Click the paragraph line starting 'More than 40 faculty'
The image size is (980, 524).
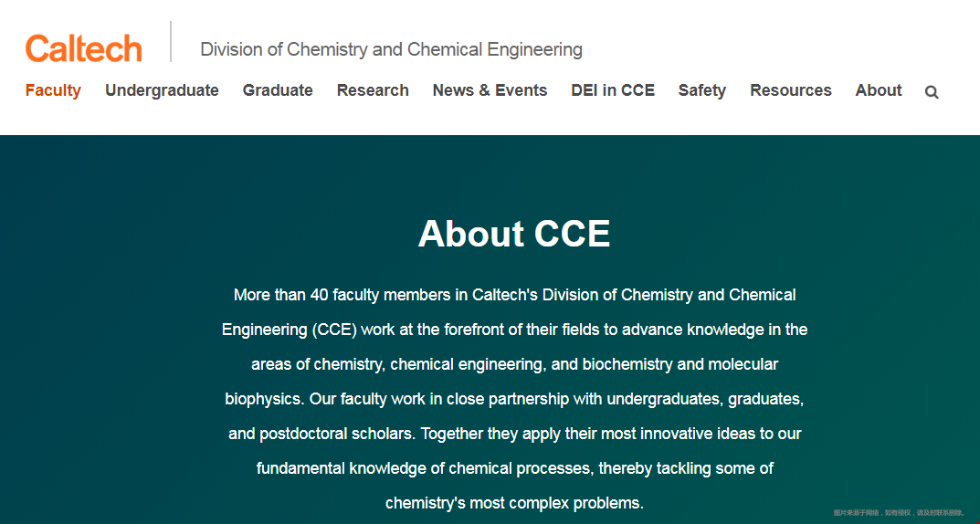(x=514, y=295)
